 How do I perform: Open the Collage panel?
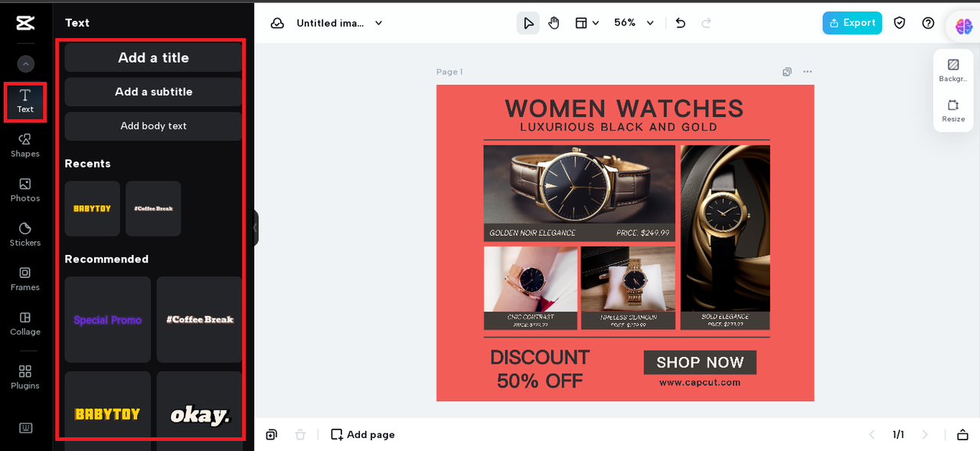[x=25, y=323]
